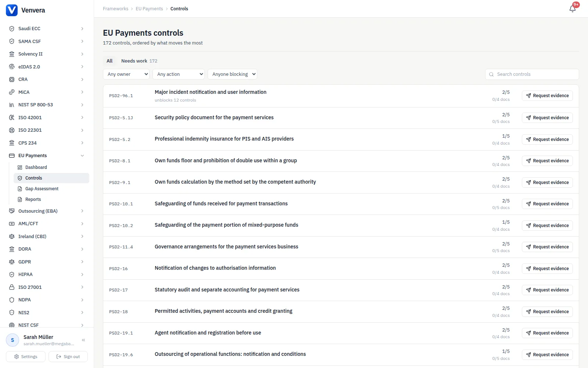This screenshot has height=368, width=588.
Task: Collapse the sidebar with double-chevron icon
Action: click(x=83, y=340)
